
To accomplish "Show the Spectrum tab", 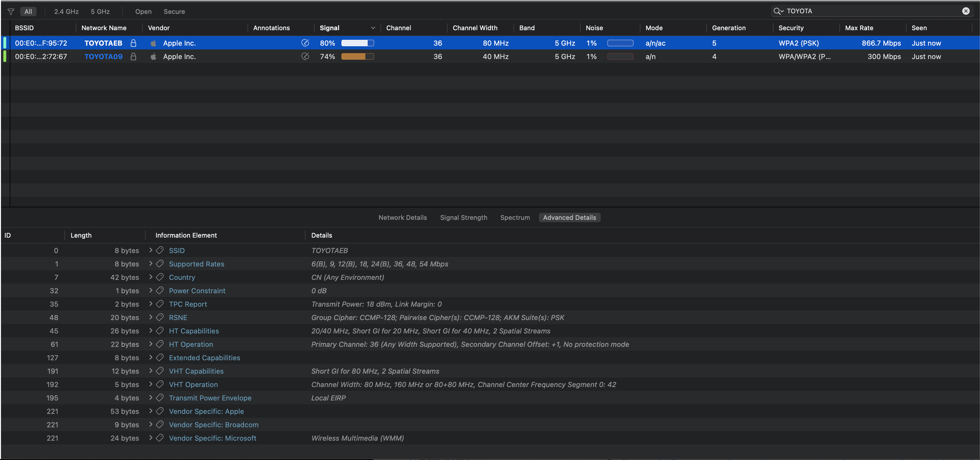I will 515,217.
